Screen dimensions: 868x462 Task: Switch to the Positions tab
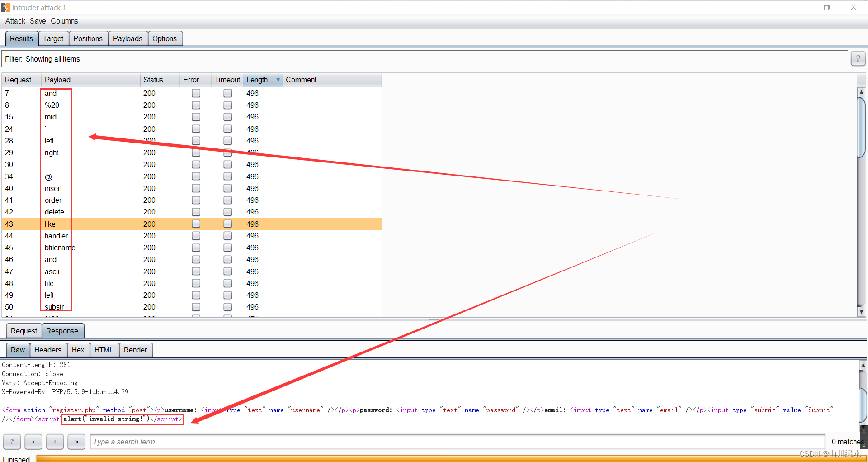[x=88, y=38]
